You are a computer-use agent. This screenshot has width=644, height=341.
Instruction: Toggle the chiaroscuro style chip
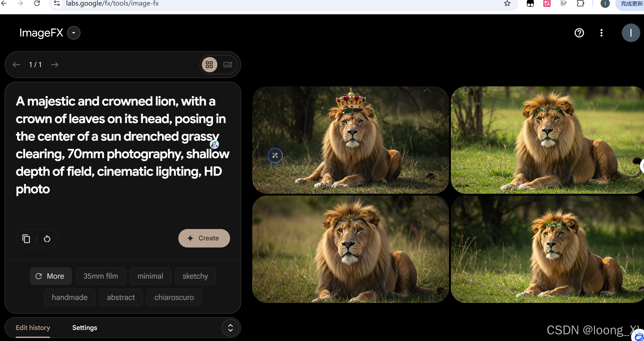point(174,297)
